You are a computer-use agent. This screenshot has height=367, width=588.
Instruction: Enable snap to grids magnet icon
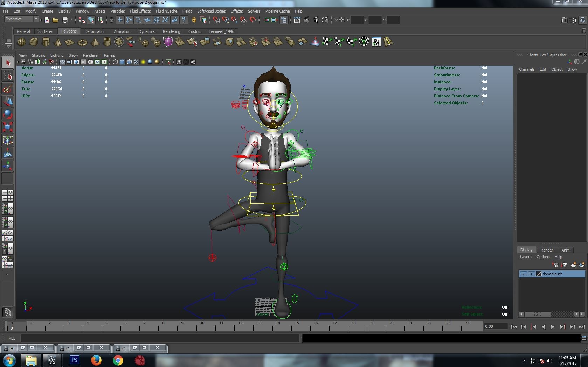coord(216,20)
